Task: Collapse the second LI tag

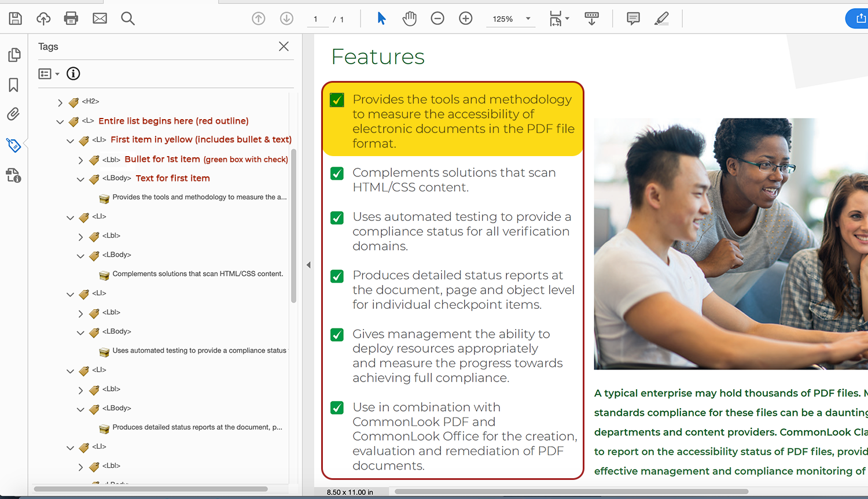Action: pos(70,217)
